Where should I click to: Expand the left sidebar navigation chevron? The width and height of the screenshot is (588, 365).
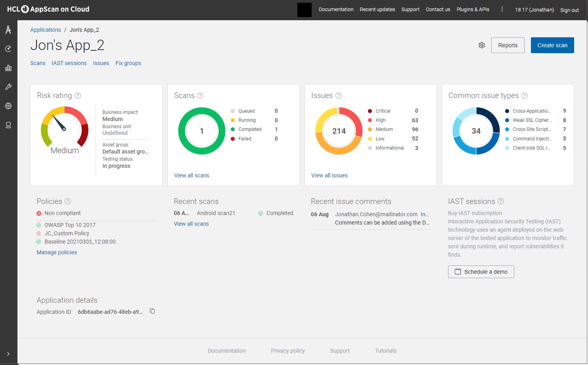(x=8, y=354)
